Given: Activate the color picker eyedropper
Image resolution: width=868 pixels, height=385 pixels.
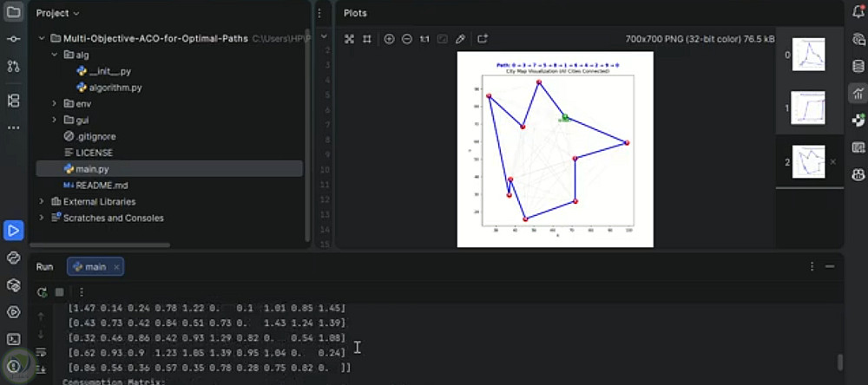Looking at the screenshot, I should 460,39.
